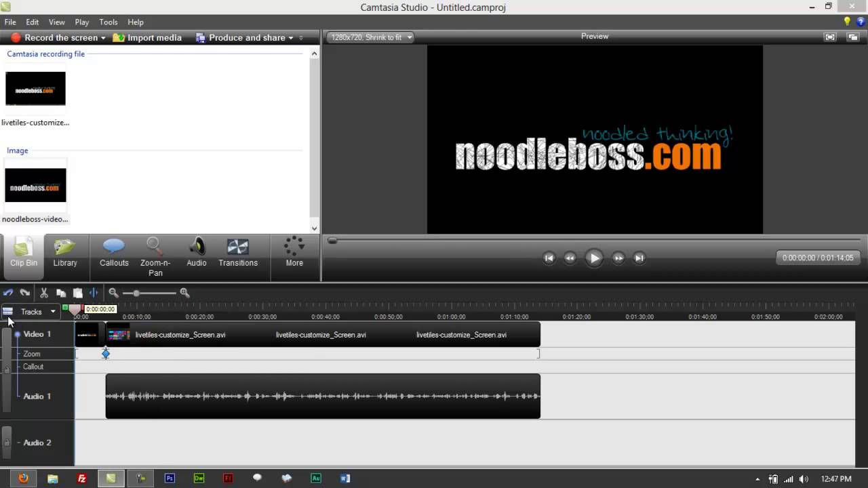This screenshot has width=868, height=488.
Task: Click the Zoom track label
Action: [x=32, y=354]
